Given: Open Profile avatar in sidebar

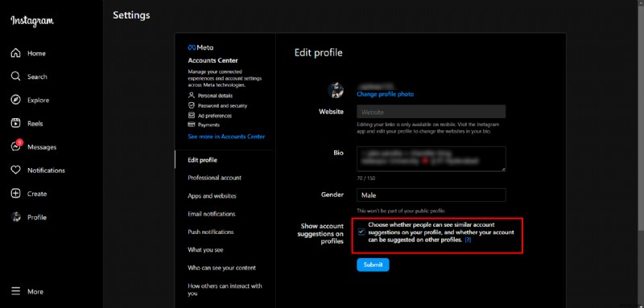Looking at the screenshot, I should 15,217.
